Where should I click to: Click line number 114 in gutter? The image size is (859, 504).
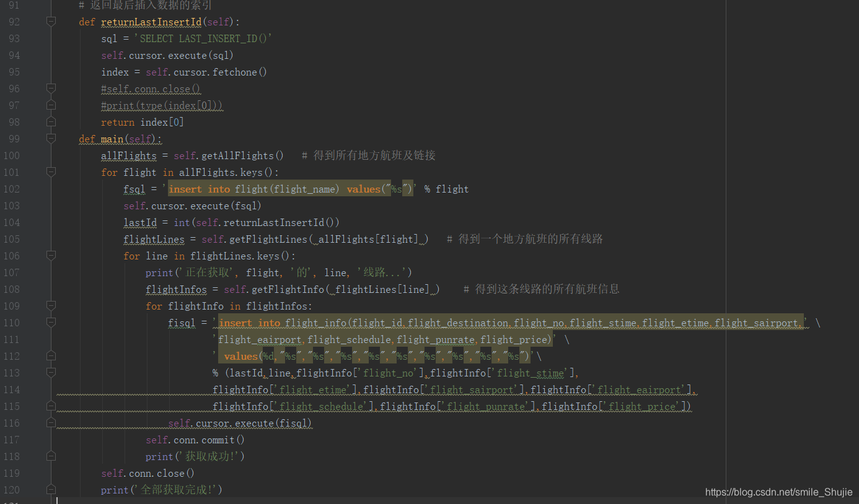(x=11, y=389)
